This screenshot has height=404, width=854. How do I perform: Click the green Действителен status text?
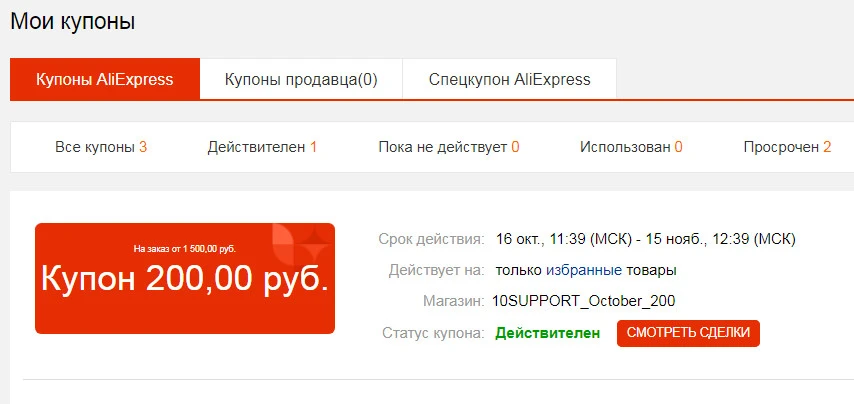[x=547, y=333]
